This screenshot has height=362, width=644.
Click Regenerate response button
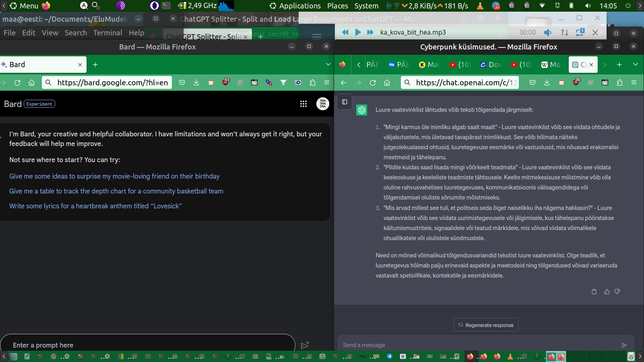click(486, 325)
